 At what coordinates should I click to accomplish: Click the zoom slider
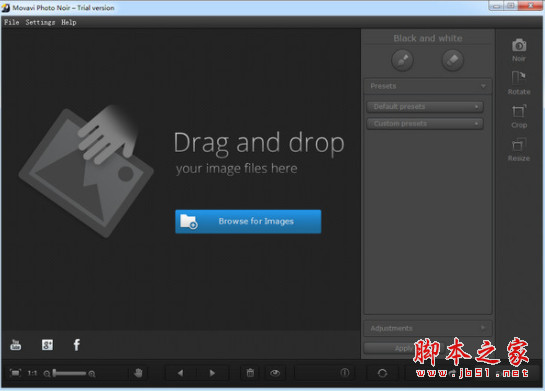[69, 374]
